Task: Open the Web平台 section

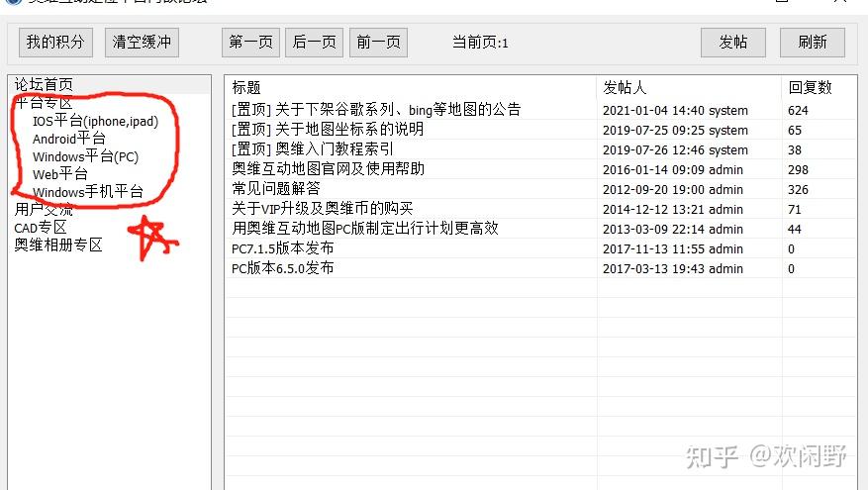Action: pyautogui.click(x=59, y=174)
